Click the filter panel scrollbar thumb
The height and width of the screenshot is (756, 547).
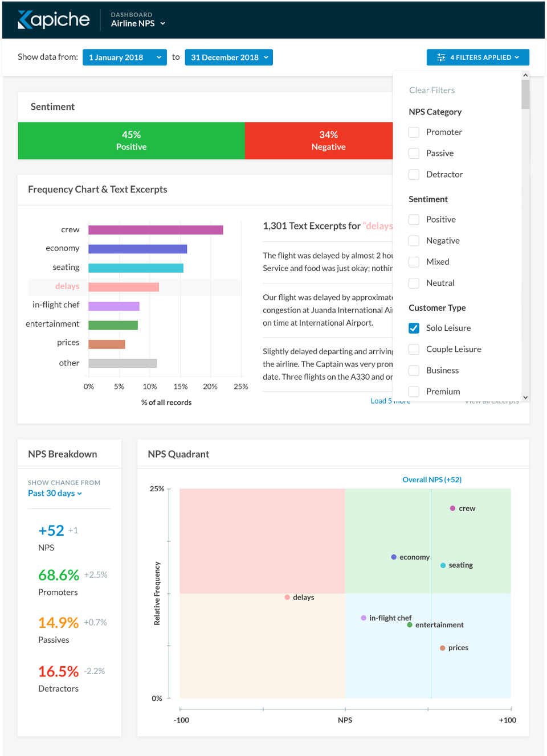pyautogui.click(x=525, y=94)
